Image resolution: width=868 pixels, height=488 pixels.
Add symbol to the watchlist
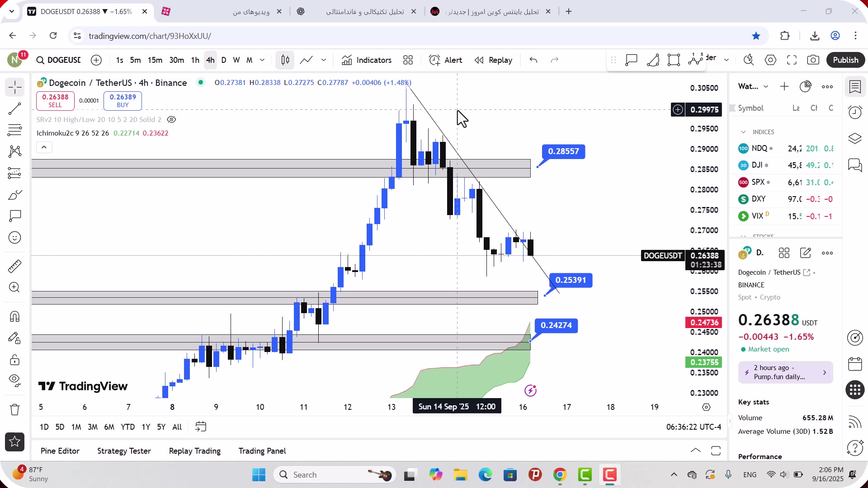784,87
